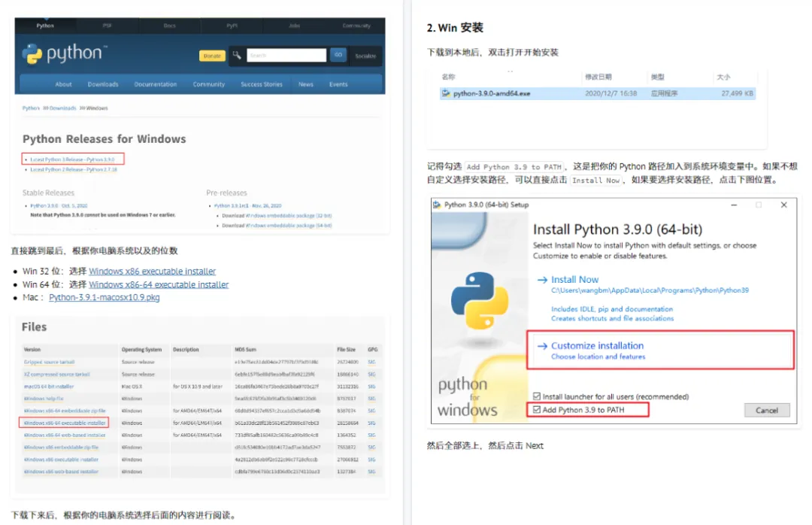The height and width of the screenshot is (525, 812).
Task: Click the Python-3.9.1-macosx10.9.pkg link
Action: point(104,298)
